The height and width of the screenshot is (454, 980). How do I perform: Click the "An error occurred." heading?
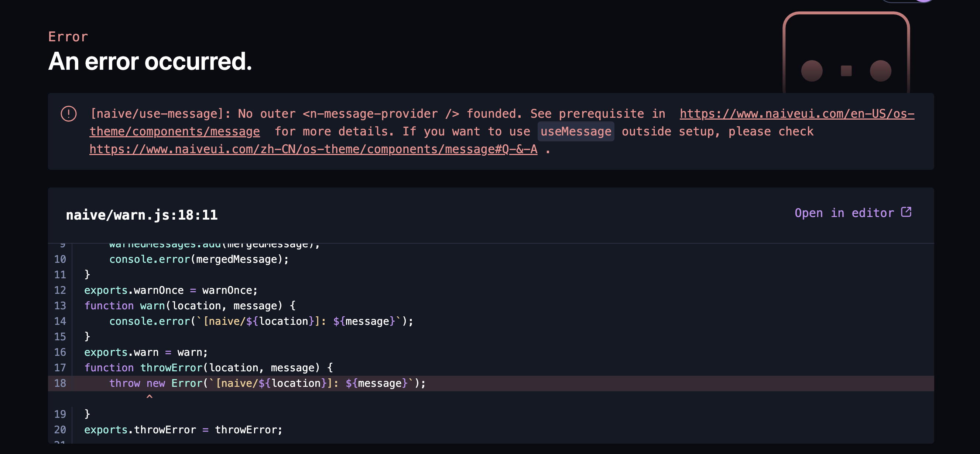pyautogui.click(x=150, y=61)
